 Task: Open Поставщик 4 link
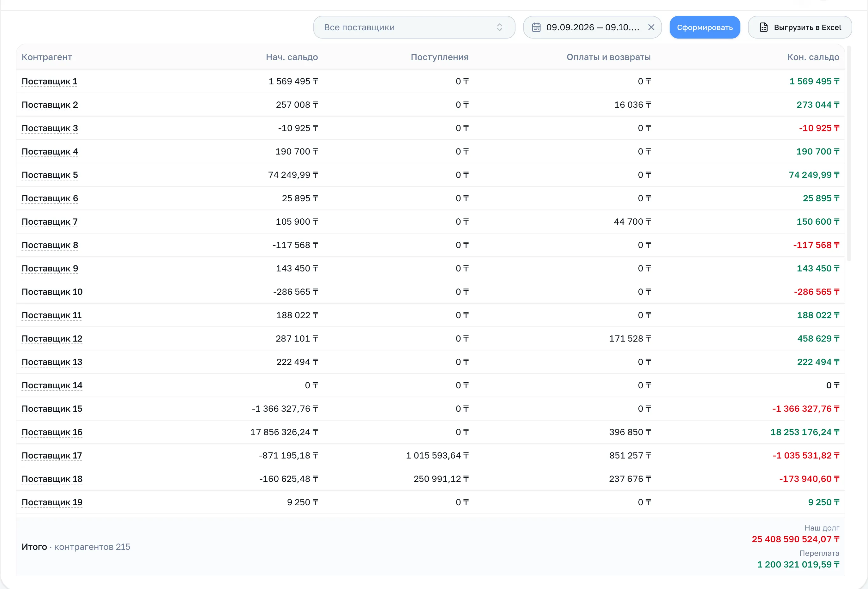(50, 152)
